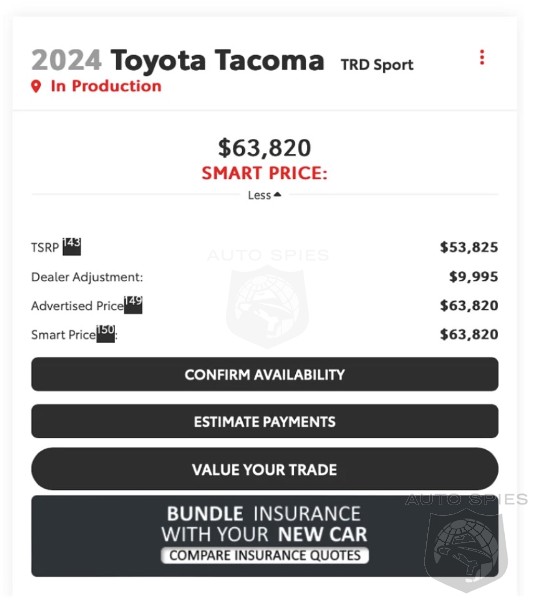Click the TRD Sport trim label
The height and width of the screenshot is (600, 533).
click(x=377, y=65)
